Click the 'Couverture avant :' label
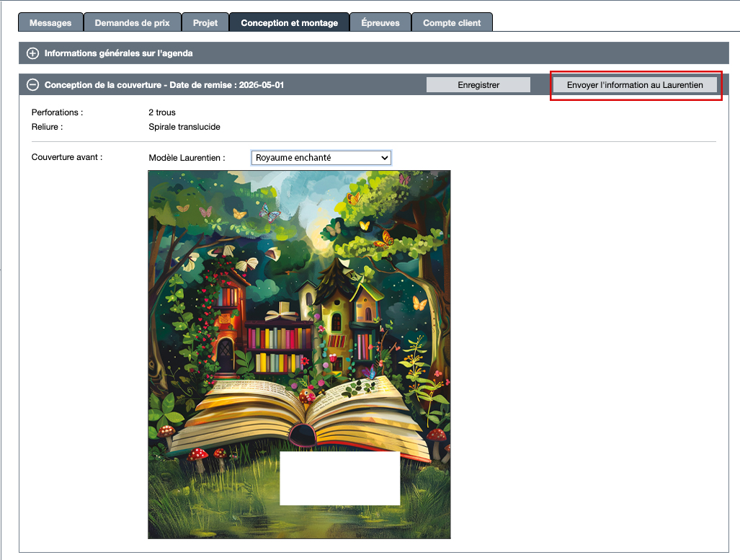Image resolution: width=740 pixels, height=560 pixels. tap(67, 157)
